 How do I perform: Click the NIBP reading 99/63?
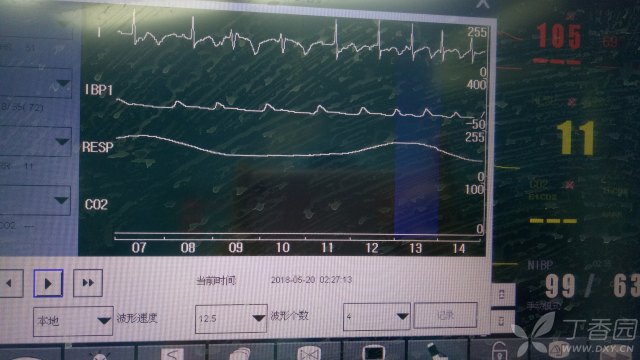[x=592, y=285]
